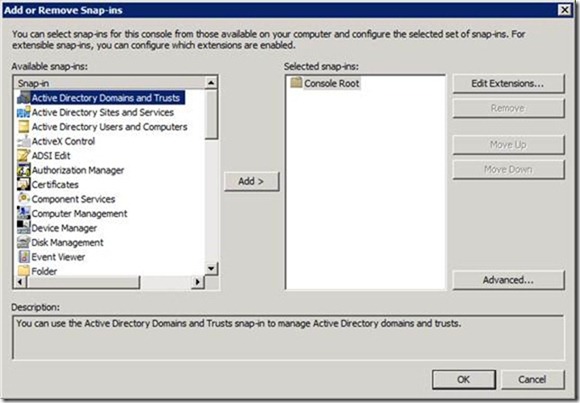Click the horizontal scroll left arrow

coord(20,282)
